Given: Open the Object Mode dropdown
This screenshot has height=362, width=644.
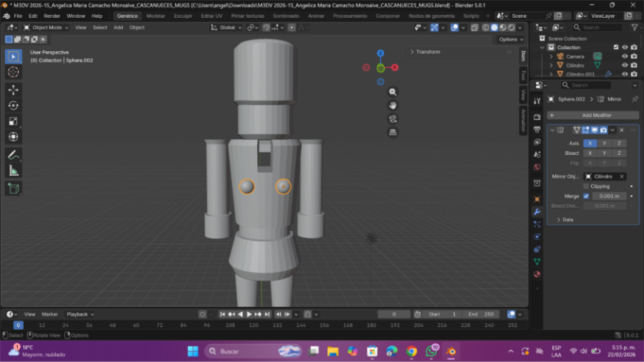Looking at the screenshot, I should (x=46, y=28).
